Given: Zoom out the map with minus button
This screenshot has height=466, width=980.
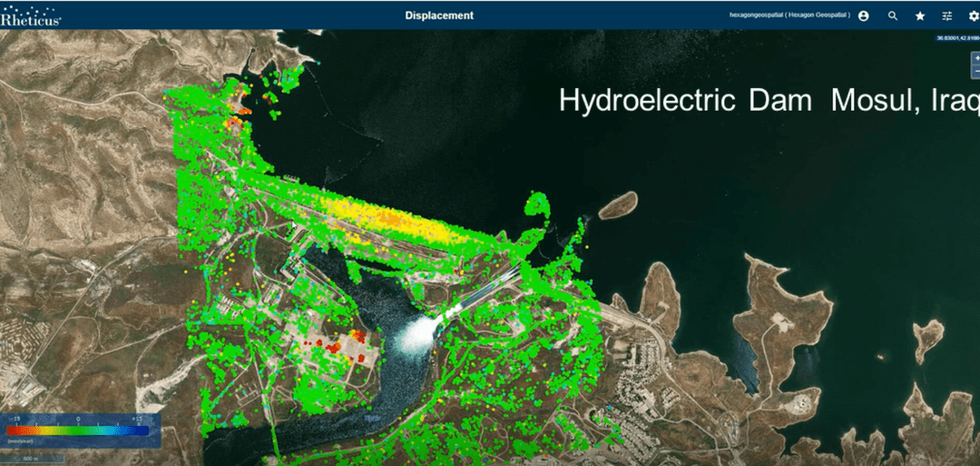Looking at the screenshot, I should point(976,71).
